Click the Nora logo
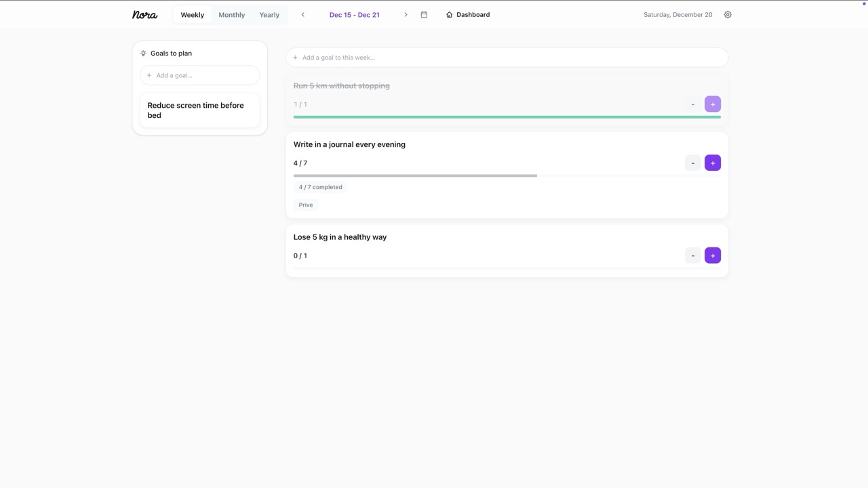868x488 pixels. coord(144,15)
